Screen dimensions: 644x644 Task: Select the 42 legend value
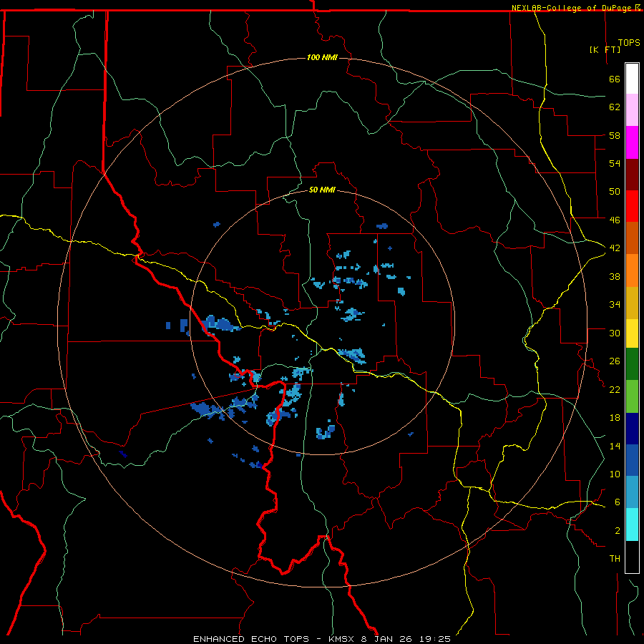pos(615,248)
